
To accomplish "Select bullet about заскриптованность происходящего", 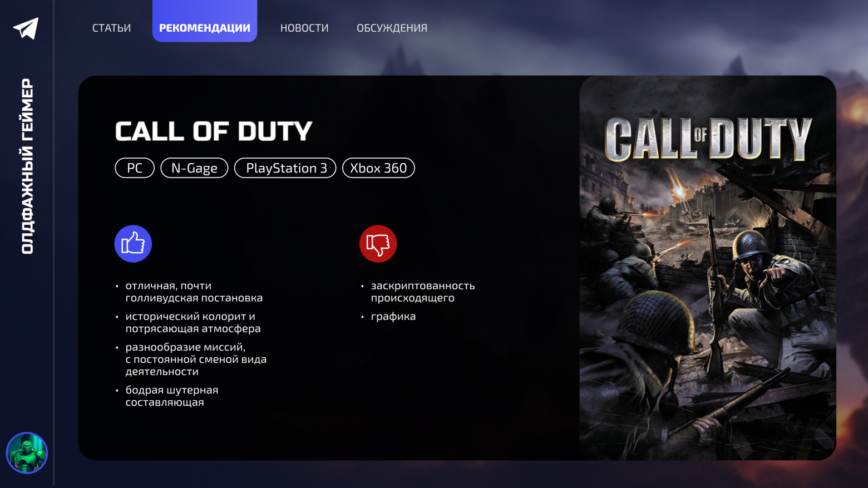I will point(423,291).
